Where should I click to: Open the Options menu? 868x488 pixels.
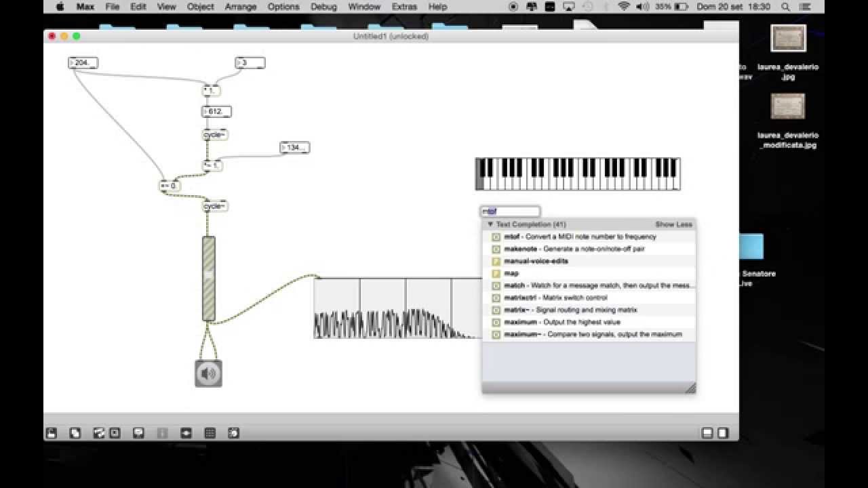tap(283, 7)
